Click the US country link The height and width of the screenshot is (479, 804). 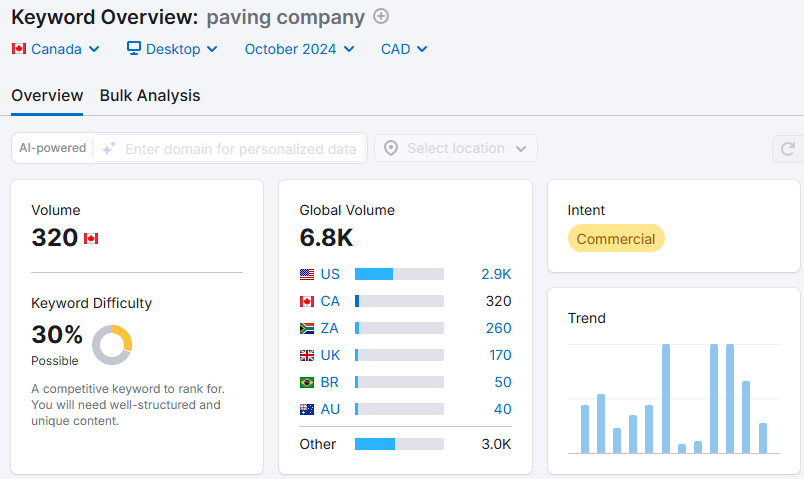(330, 274)
